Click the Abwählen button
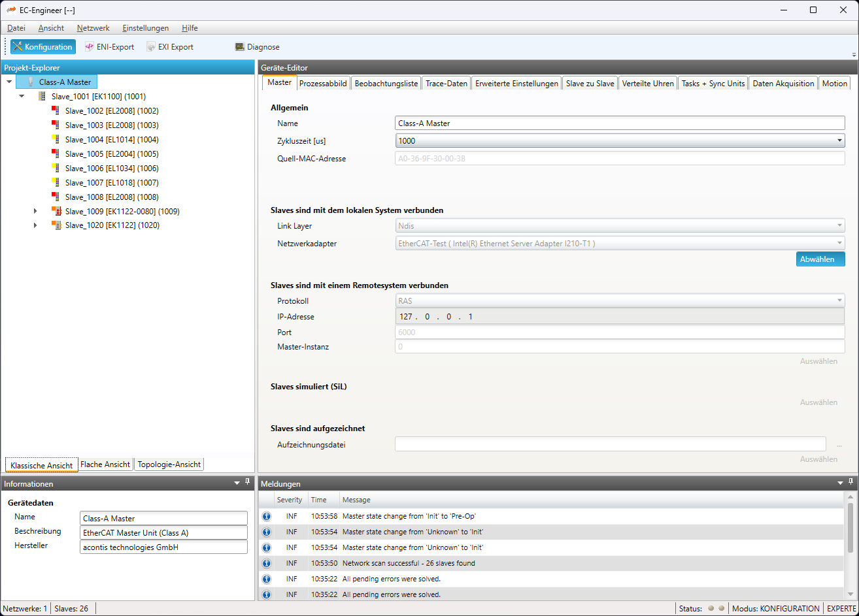Screen dimensions: 859x616 [820, 259]
